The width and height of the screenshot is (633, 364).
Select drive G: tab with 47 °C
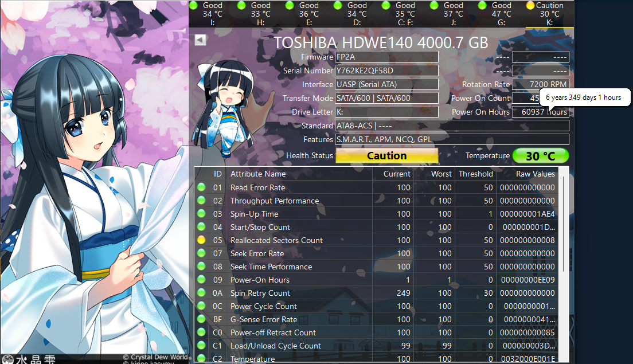point(501,14)
